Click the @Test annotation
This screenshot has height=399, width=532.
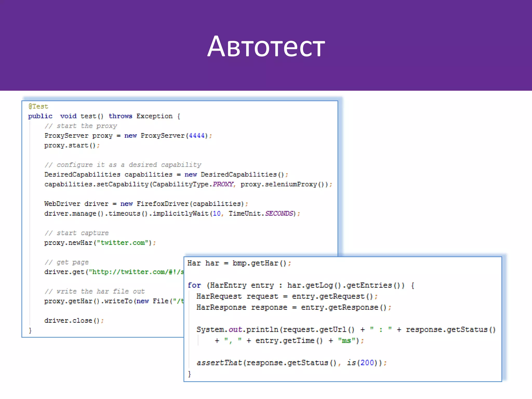coord(38,107)
